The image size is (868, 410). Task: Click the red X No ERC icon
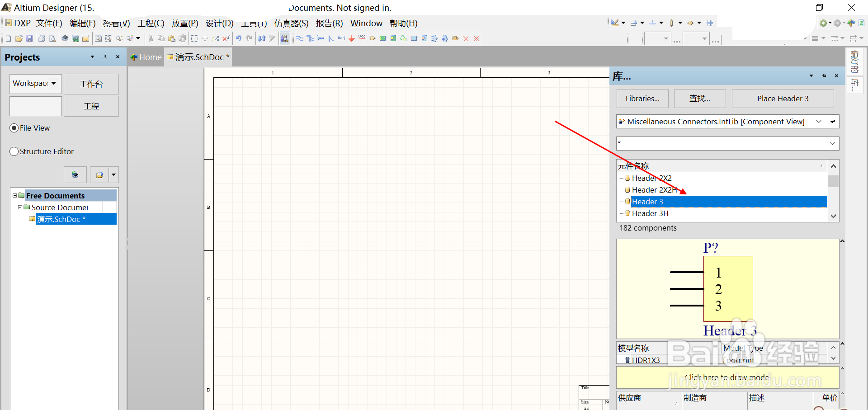coord(466,38)
